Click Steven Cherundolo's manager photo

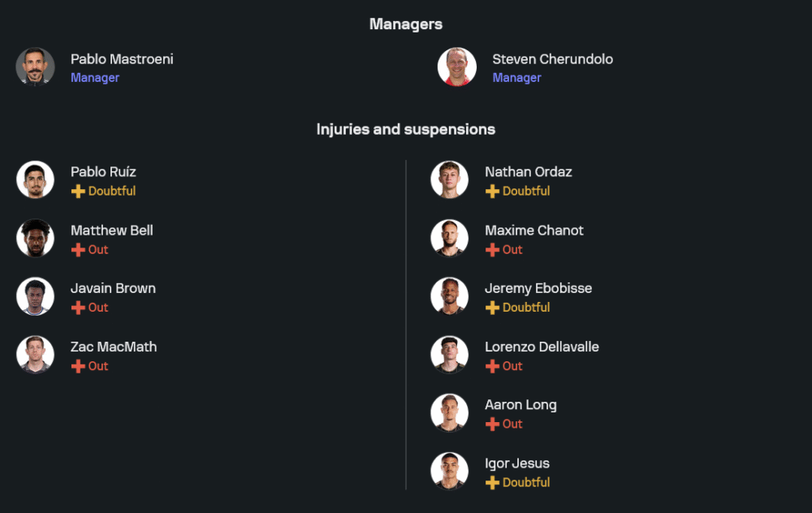(457, 67)
